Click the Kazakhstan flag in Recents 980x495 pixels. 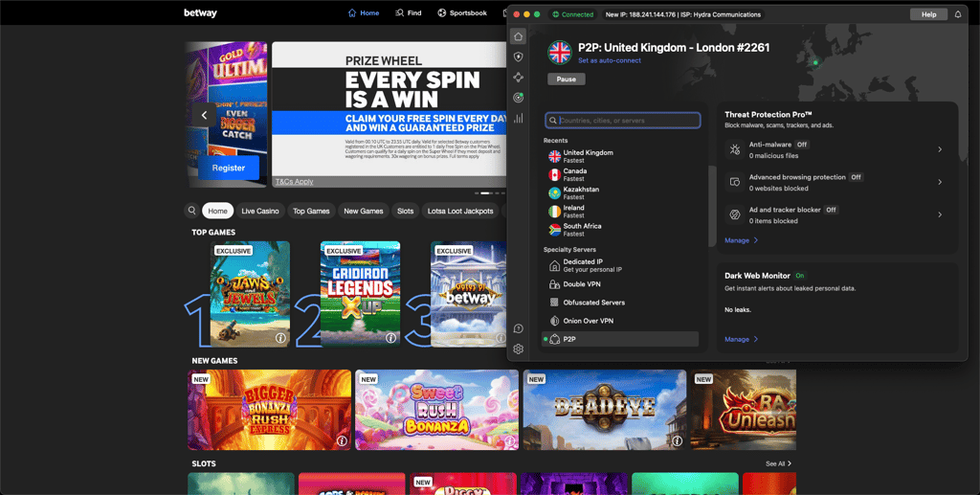(x=554, y=193)
